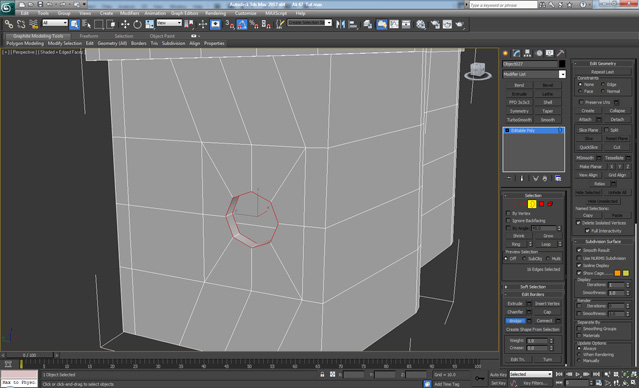639x388 pixels.
Task: Toggle the Preserve UVs checkbox
Action: click(581, 102)
